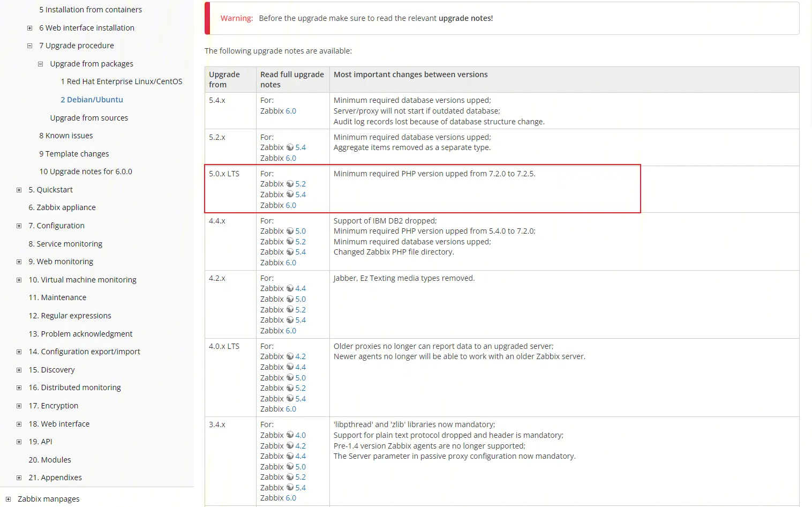Expand the 5. Quickstart section
This screenshot has width=812, height=507.
19,190
